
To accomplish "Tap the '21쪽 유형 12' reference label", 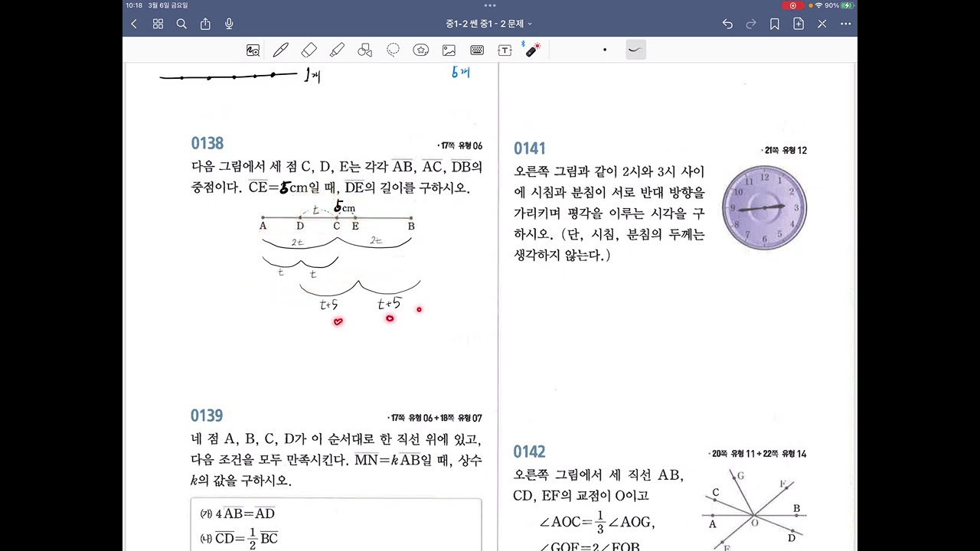I will (x=784, y=151).
